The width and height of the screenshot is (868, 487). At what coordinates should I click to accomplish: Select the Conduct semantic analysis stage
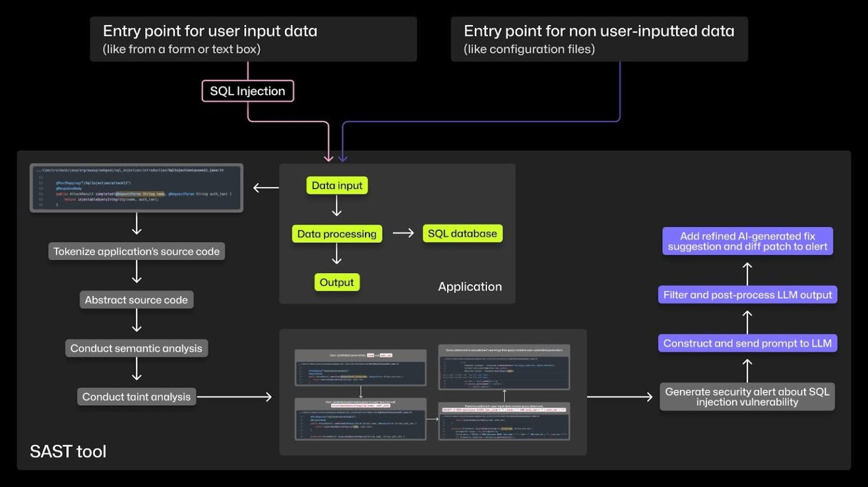[x=136, y=348]
